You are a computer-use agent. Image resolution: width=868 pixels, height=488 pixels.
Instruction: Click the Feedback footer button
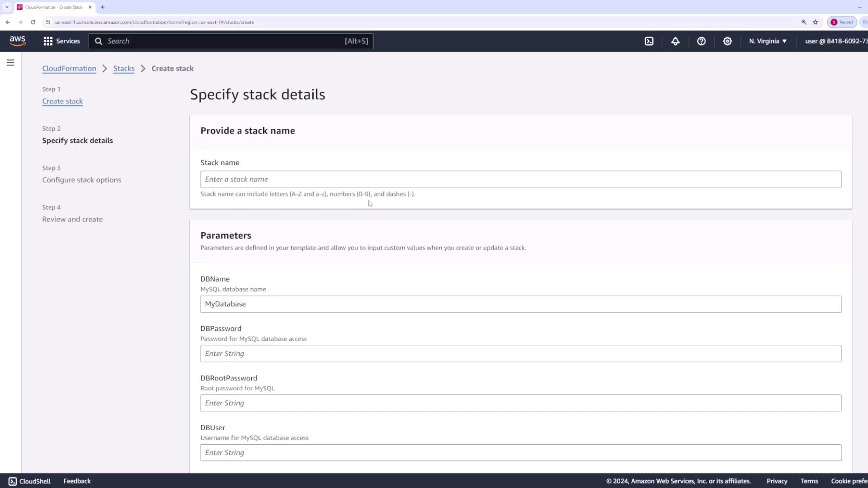pos(77,481)
